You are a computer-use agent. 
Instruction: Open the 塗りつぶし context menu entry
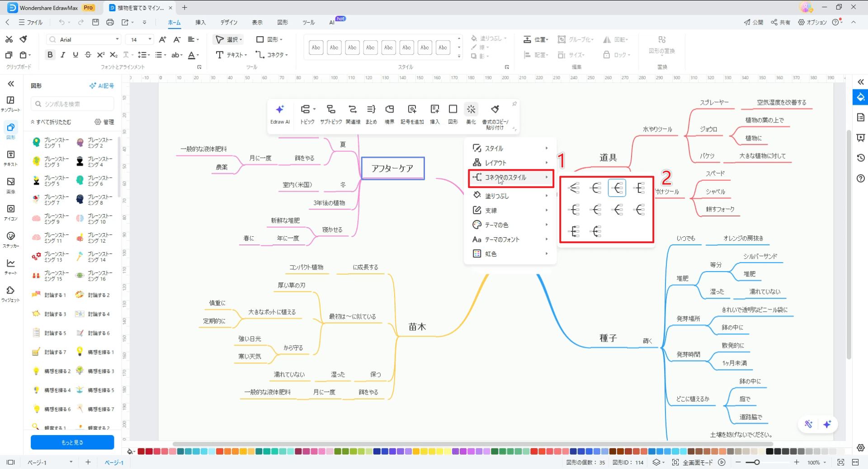coord(510,196)
